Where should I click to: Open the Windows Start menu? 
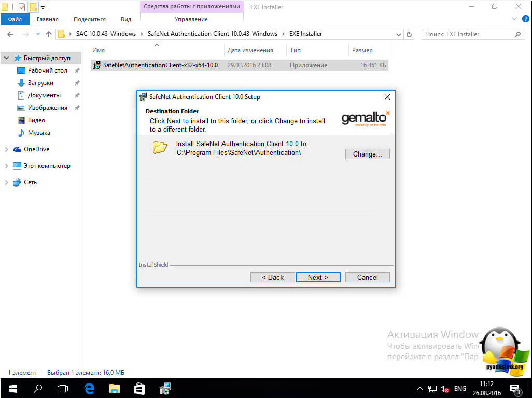pos(13,389)
